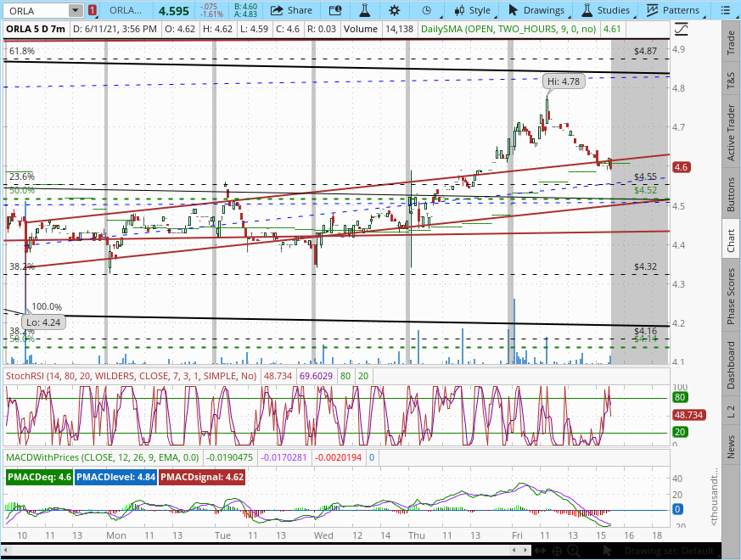Open the Drawings menu
The height and width of the screenshot is (560, 741).
coord(536,10)
